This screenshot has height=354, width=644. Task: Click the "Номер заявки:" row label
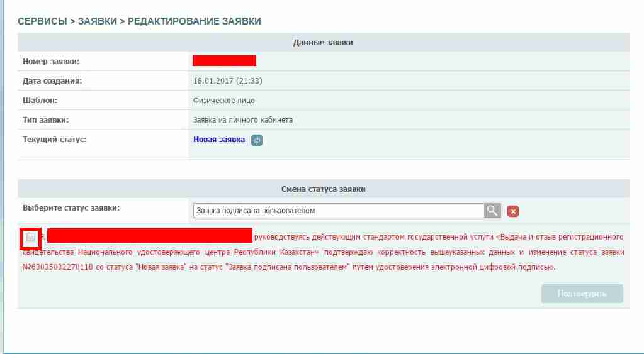click(55, 62)
